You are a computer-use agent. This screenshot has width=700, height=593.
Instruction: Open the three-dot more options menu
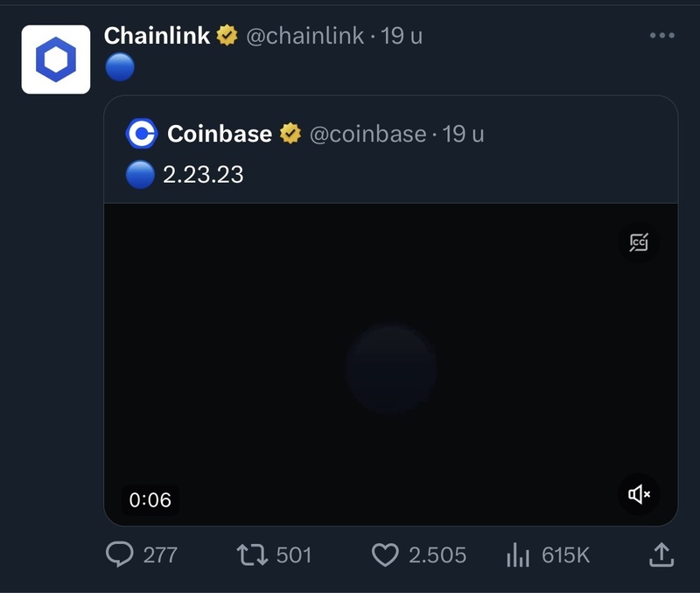point(662,37)
